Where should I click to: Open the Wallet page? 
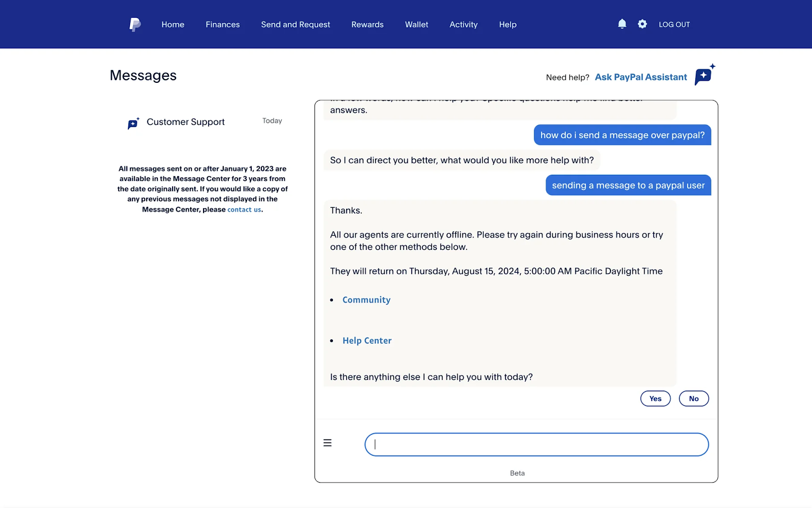point(416,24)
